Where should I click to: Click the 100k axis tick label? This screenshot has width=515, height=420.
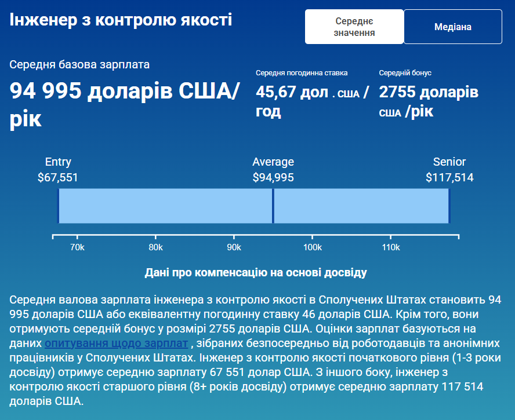(313, 248)
